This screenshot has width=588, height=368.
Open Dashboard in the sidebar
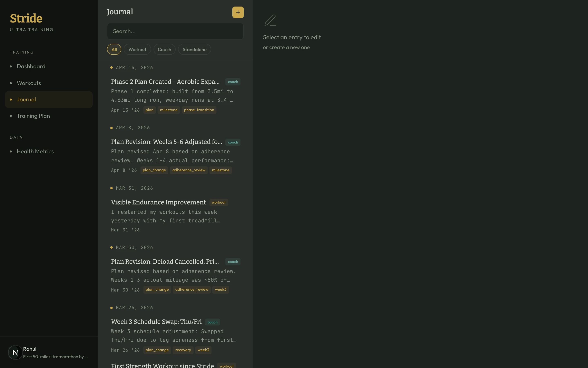coord(49,66)
